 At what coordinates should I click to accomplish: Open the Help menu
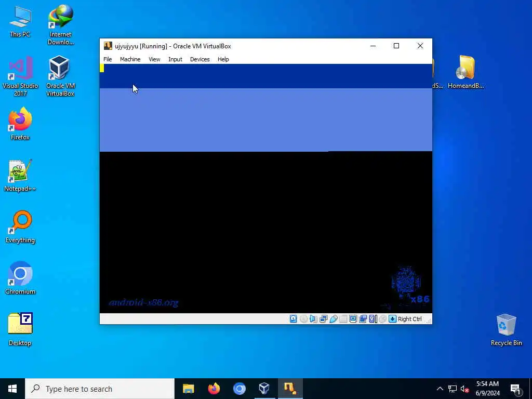[x=223, y=59]
